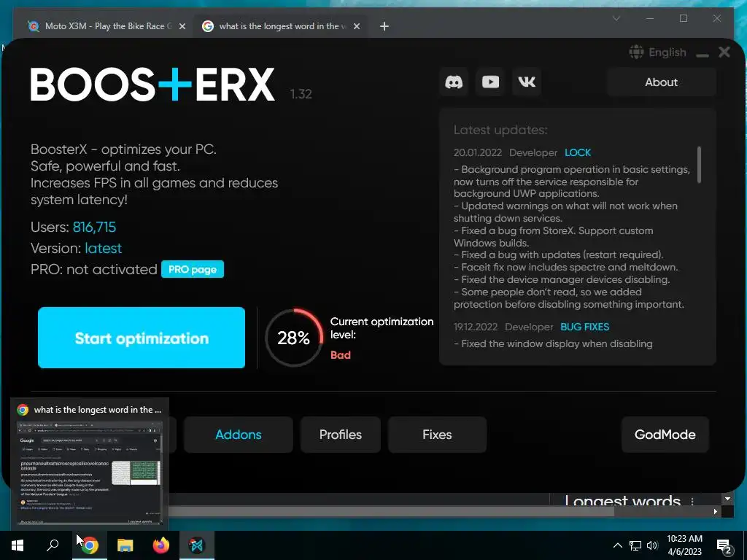Close the Moto X3M browser tab
Screen dimensions: 747x560
(182, 27)
